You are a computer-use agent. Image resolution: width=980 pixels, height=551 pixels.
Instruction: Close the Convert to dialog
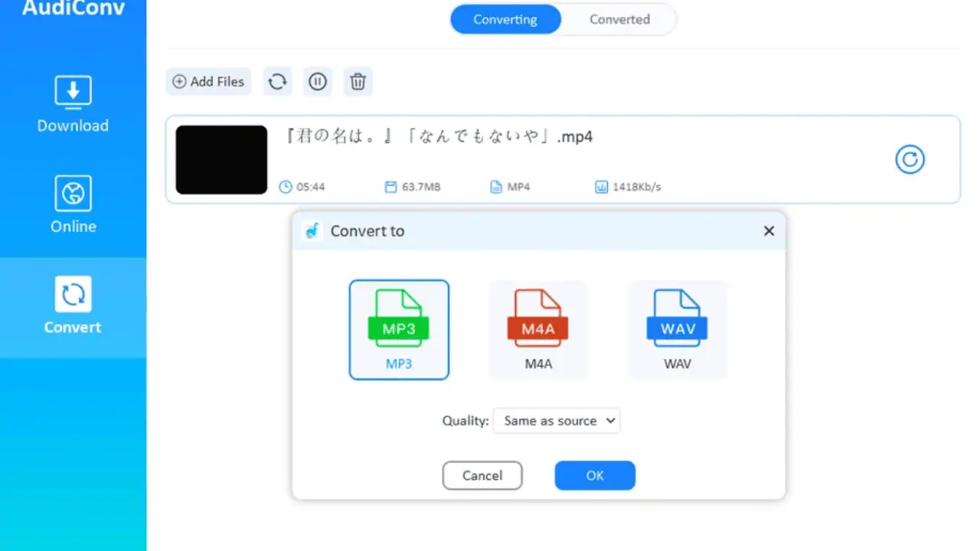(769, 231)
